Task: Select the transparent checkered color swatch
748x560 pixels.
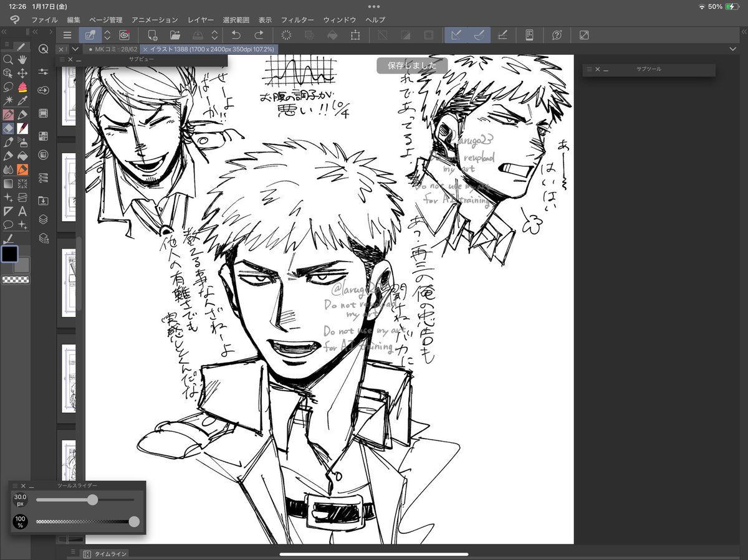Action: click(15, 280)
